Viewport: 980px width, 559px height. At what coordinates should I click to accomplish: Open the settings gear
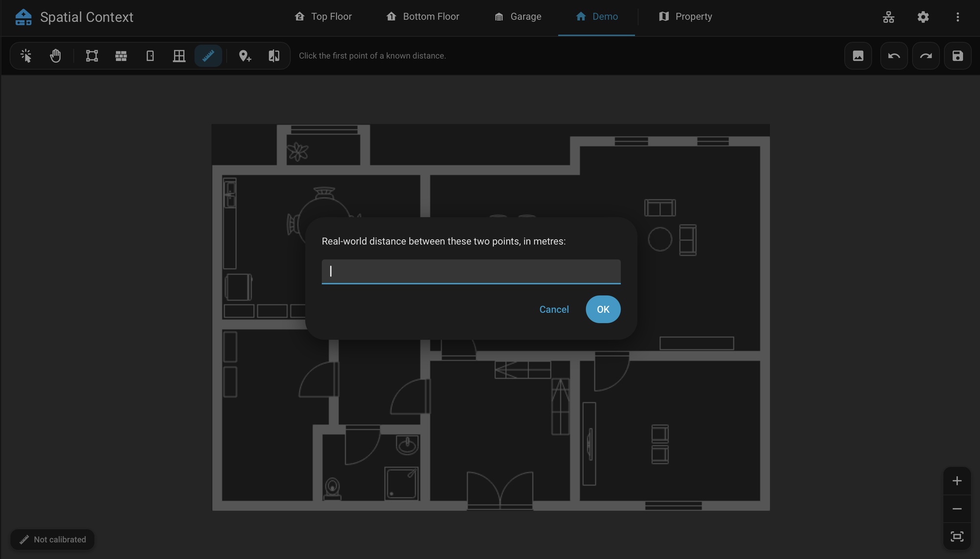(923, 17)
